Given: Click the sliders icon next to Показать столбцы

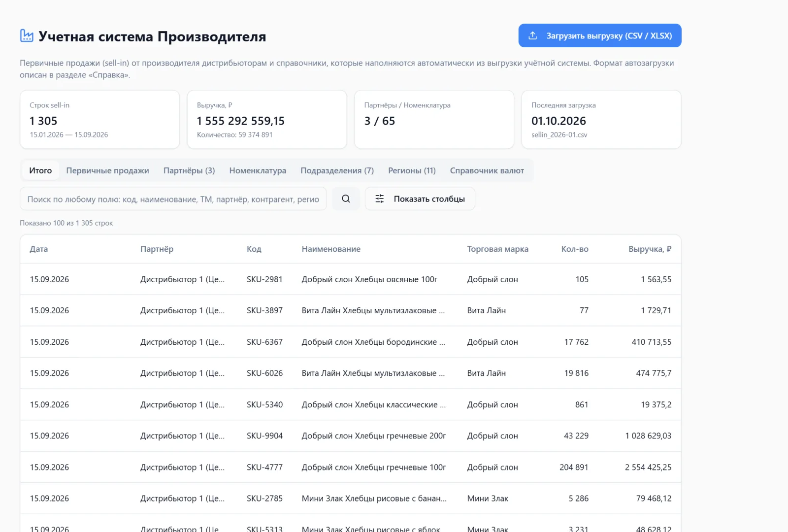Looking at the screenshot, I should click(380, 199).
